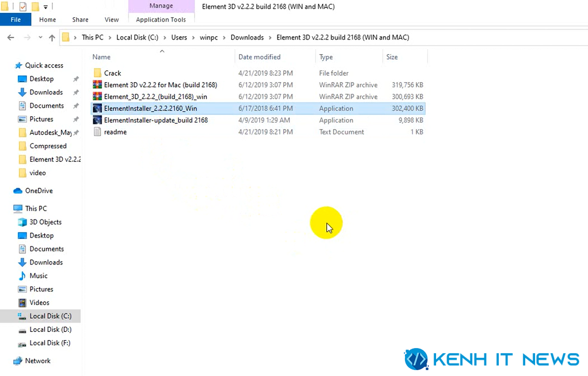The image size is (588, 376).
Task: Select Compressed folder in Quick access
Action: pyautogui.click(x=48, y=146)
